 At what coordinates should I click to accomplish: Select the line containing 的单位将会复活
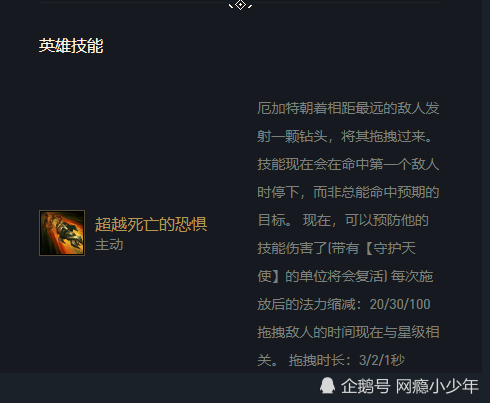pyautogui.click(x=345, y=276)
